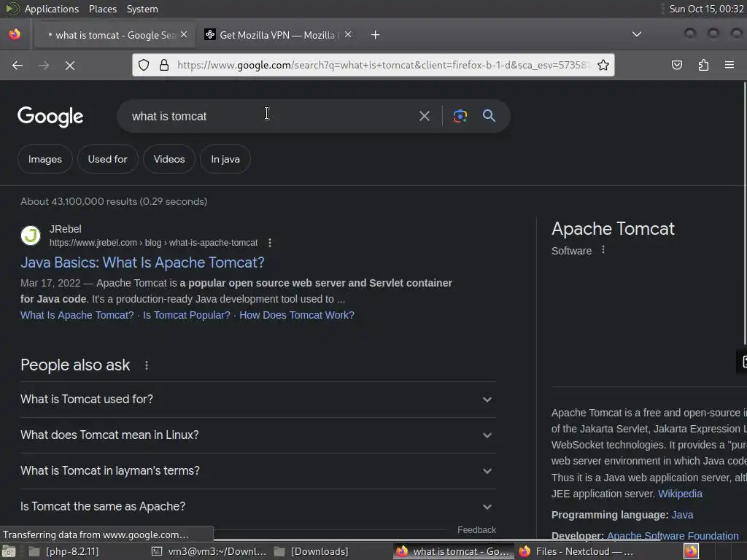The image size is (747, 560).
Task: Open the 'What Is Apache Tomcat?' sitelink
Action: [77, 315]
